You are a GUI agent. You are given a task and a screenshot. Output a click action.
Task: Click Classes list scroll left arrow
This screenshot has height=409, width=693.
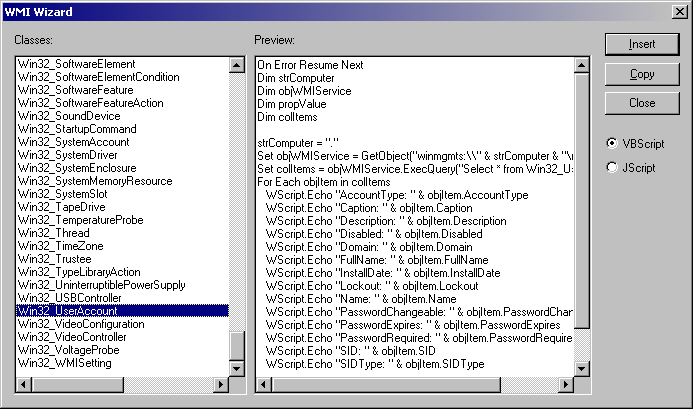pos(24,384)
